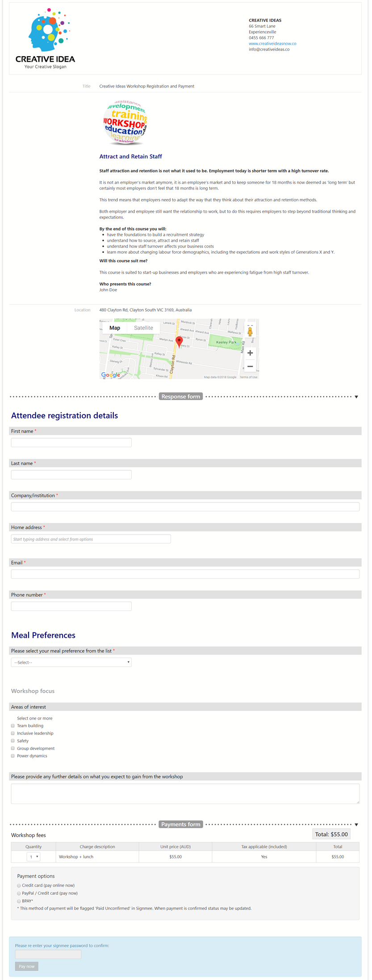Viewport: 372px width, 980px height.
Task: Click the Company/institution input field
Action: pos(185,507)
